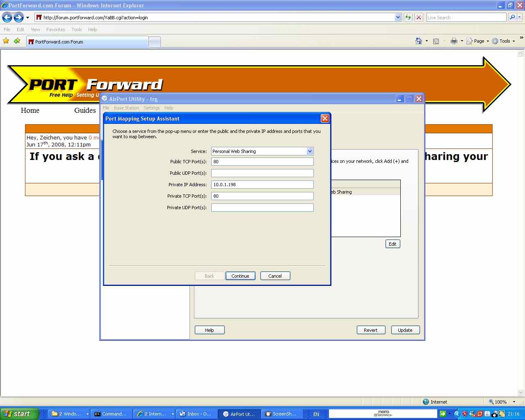Open Favorites Center with the star icon
Screen dimensions: 525x420
pyautogui.click(x=6, y=41)
